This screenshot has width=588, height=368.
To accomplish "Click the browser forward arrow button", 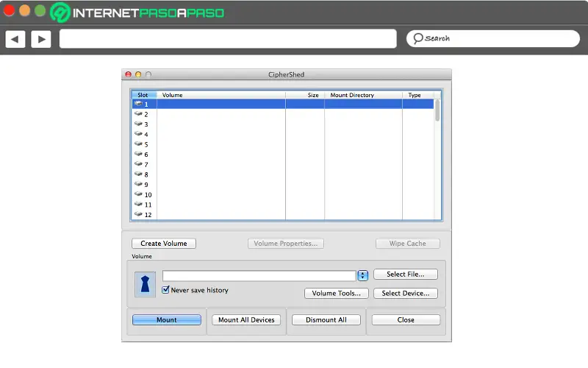I will (41, 39).
